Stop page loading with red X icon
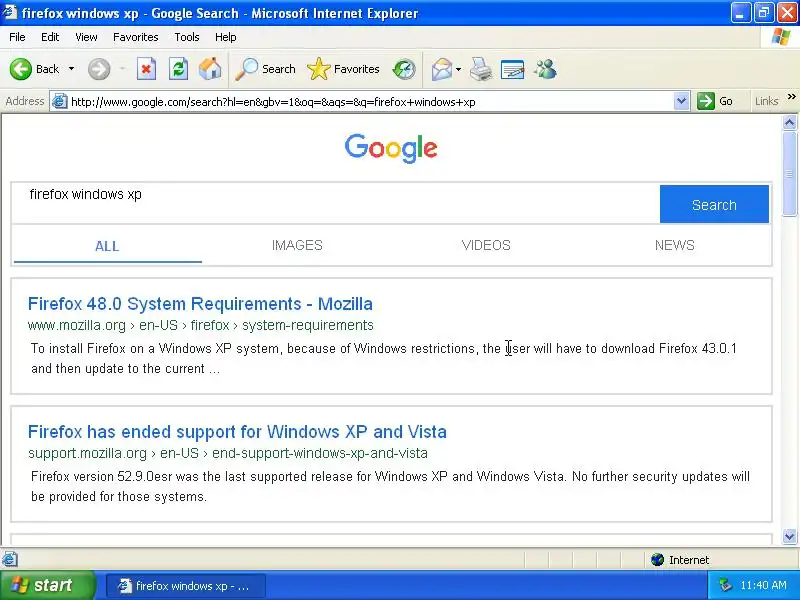The image size is (800, 600). (x=146, y=69)
